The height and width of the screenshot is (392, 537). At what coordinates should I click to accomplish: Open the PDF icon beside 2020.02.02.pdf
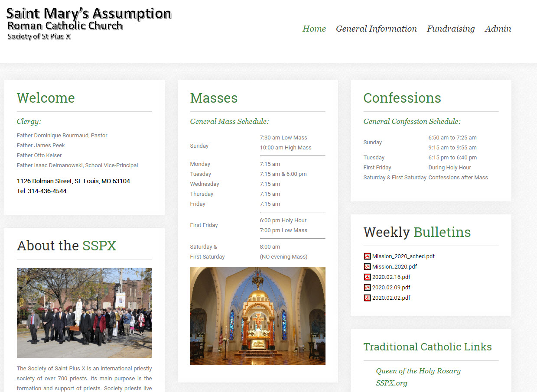367,298
